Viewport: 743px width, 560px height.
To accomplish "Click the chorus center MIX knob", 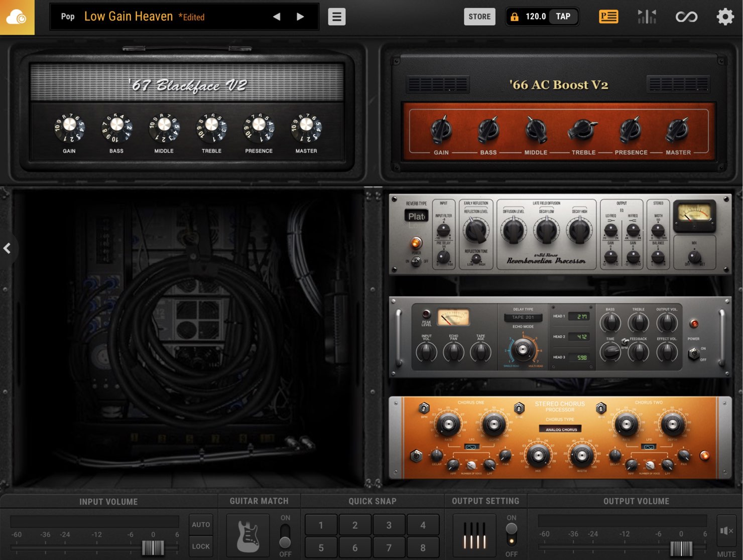I will click(538, 456).
